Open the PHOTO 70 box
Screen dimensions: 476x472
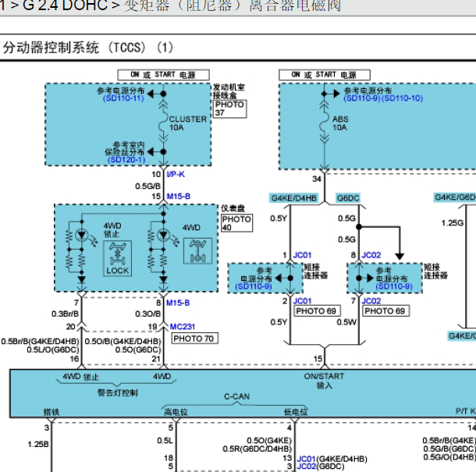194,339
